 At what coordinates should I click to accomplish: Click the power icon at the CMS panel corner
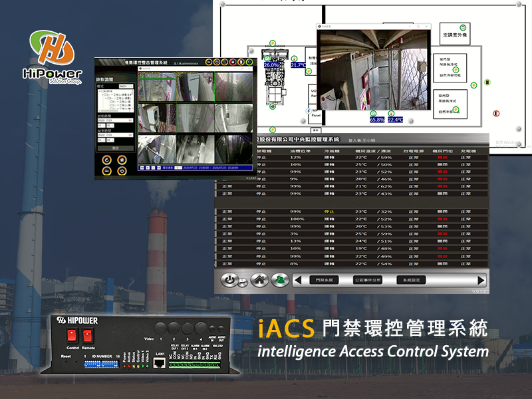pyautogui.click(x=249, y=61)
